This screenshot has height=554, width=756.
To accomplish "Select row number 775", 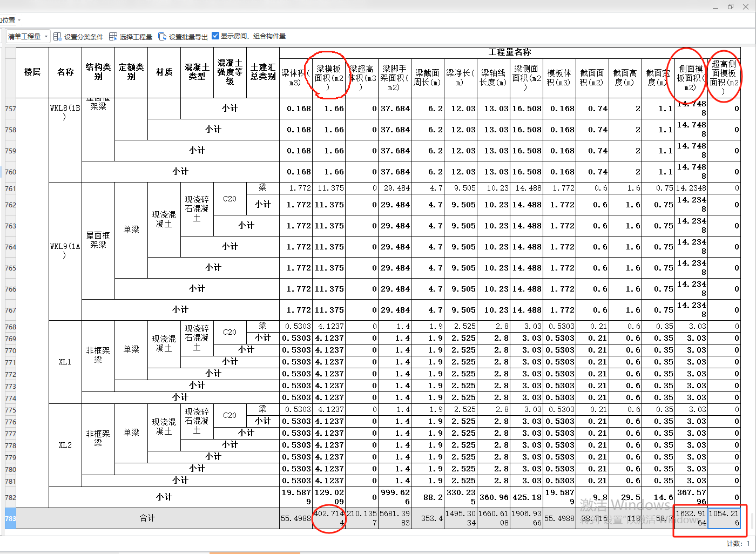I will tap(10, 410).
